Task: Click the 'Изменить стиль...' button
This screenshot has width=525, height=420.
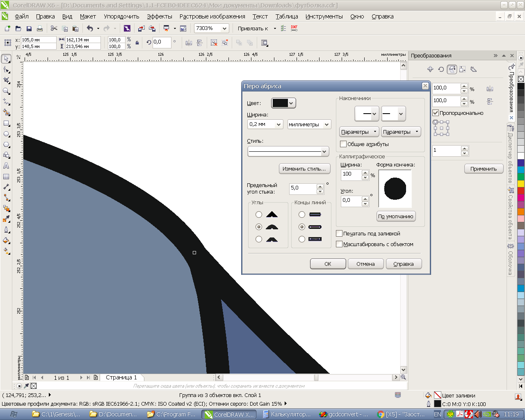Action: (304, 169)
